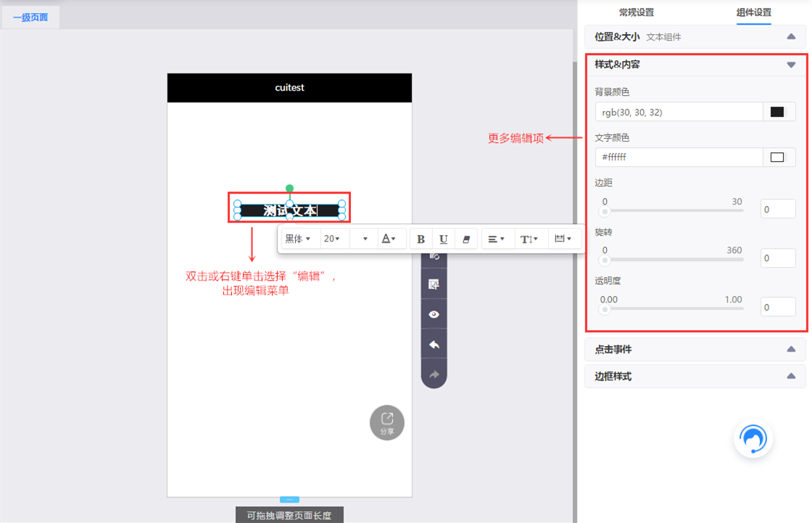
Task: Click the 文字颜色 label
Action: point(612,138)
